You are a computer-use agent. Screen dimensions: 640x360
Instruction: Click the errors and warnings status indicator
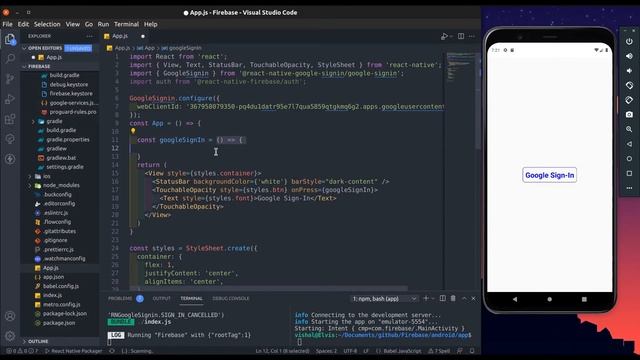22,351
